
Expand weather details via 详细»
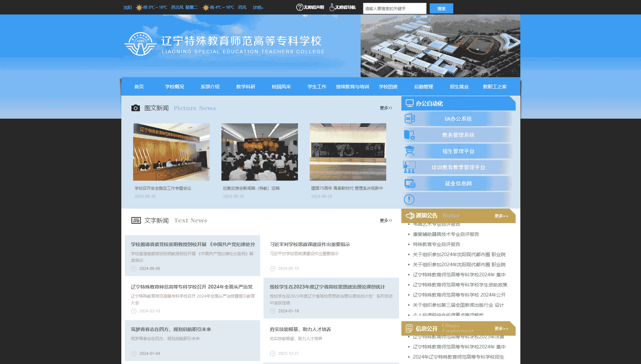point(258,7)
